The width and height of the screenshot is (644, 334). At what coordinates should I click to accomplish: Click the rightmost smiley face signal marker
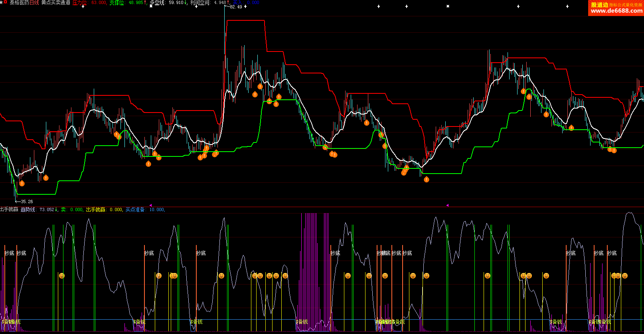coord(625,276)
